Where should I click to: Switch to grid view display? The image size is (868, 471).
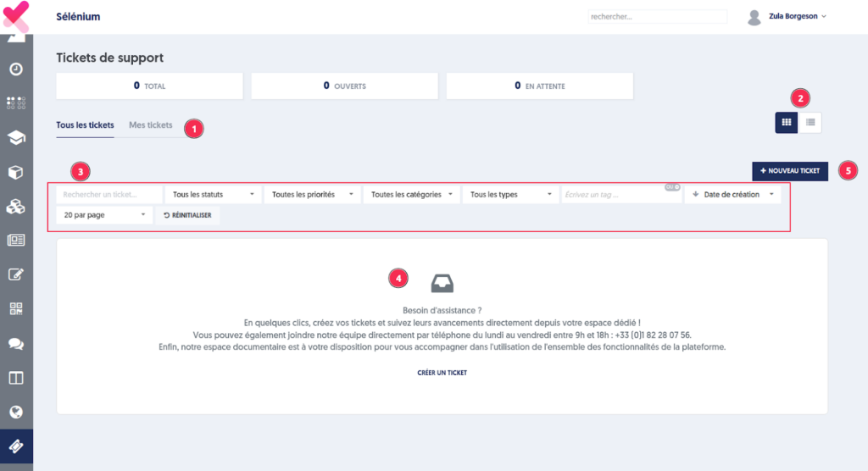coord(787,122)
